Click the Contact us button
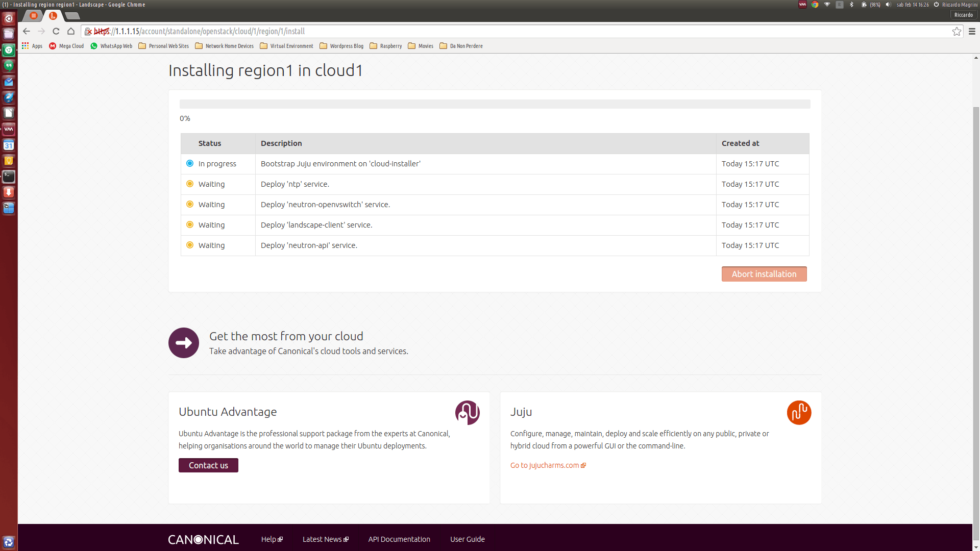Viewport: 980px width, 551px height. pos(208,465)
